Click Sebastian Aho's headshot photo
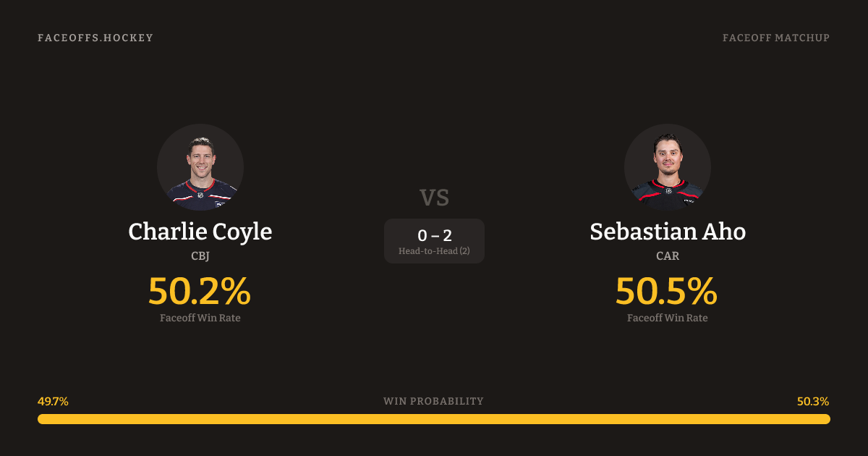868x456 pixels. [667, 167]
